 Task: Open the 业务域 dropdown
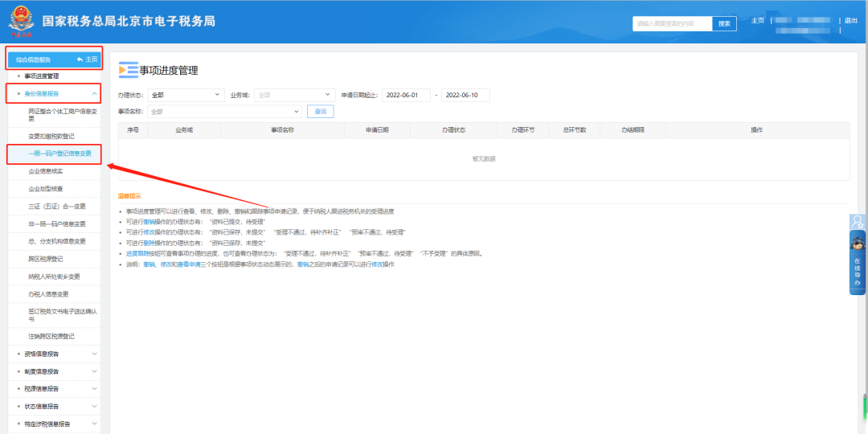(x=293, y=95)
